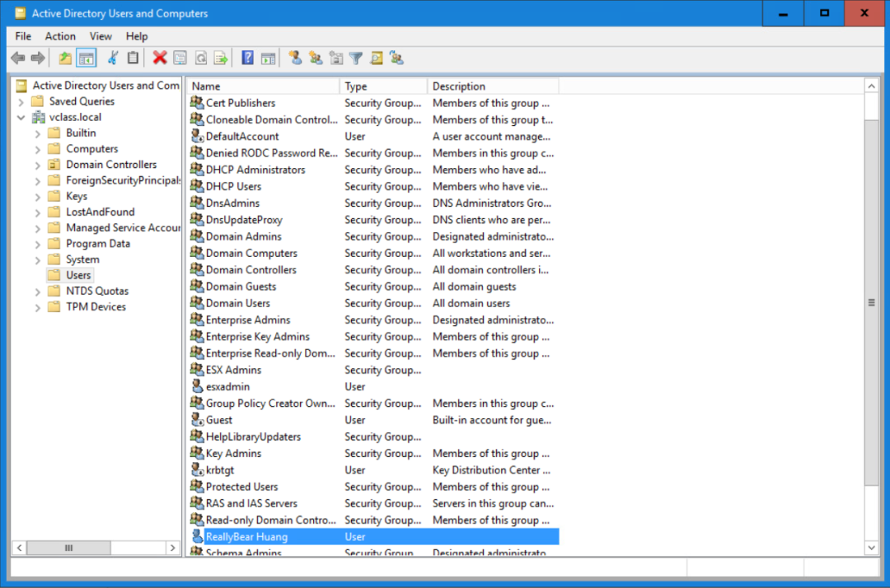Click the tree pane scroll-left arrow
Screen dimensions: 890x588
(19, 548)
